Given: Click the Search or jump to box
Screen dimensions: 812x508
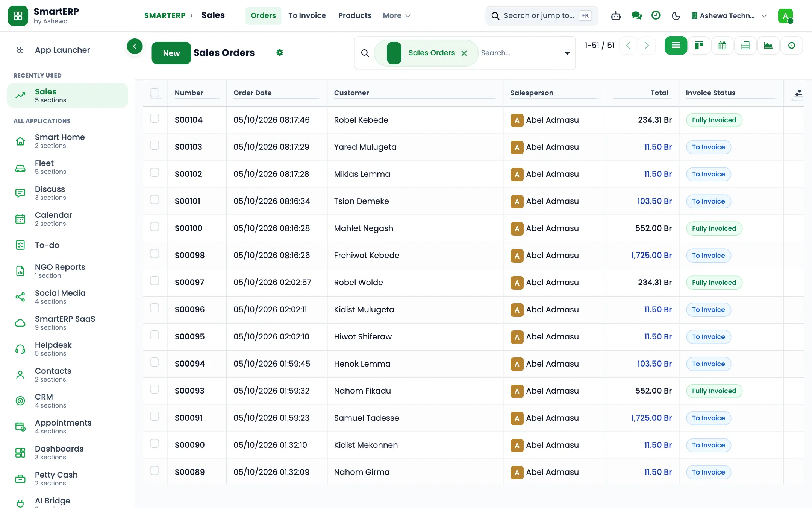Looking at the screenshot, I should pyautogui.click(x=542, y=16).
